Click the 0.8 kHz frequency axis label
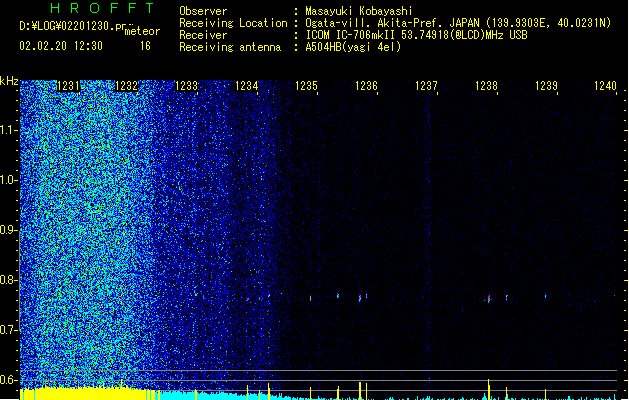This screenshot has width=629, height=400. click(7, 280)
